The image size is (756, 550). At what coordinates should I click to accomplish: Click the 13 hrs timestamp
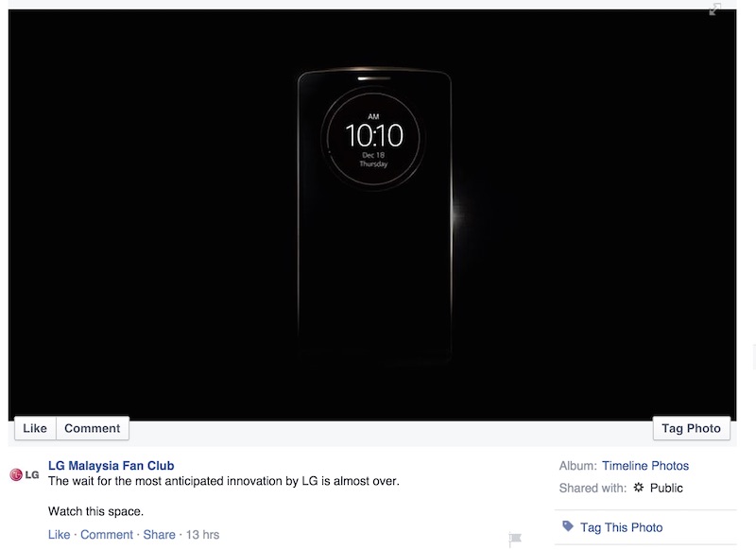click(202, 535)
